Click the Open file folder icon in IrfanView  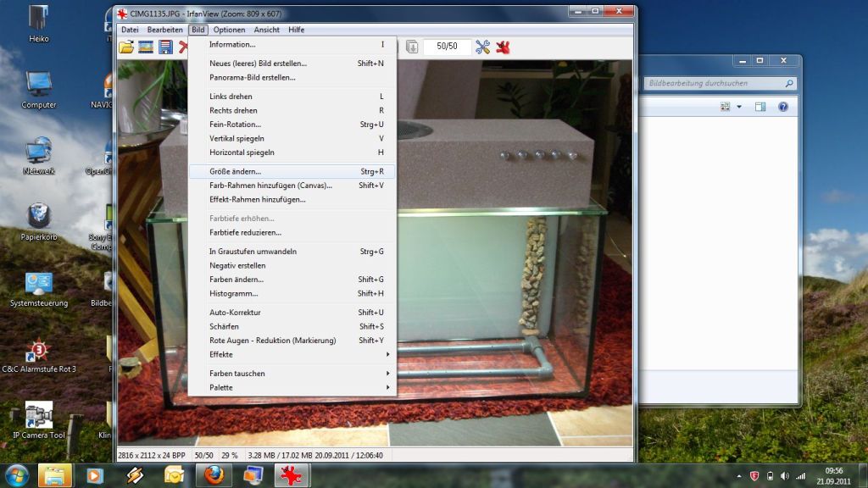tap(126, 47)
